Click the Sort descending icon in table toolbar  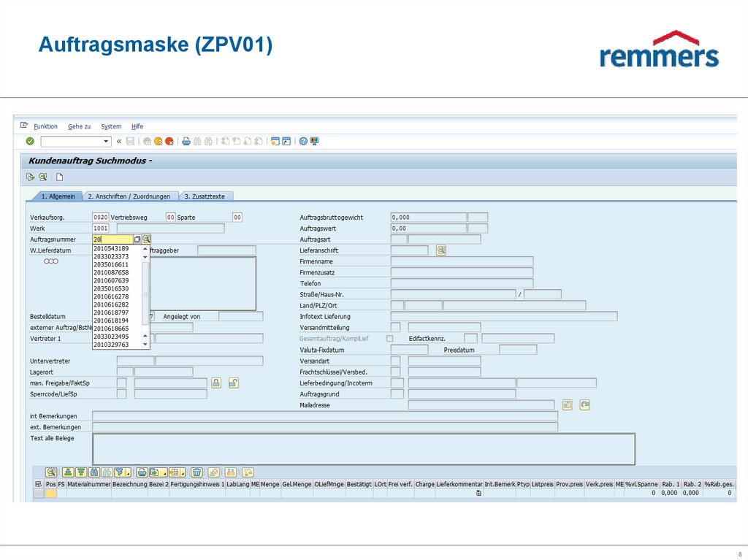pos(81,472)
